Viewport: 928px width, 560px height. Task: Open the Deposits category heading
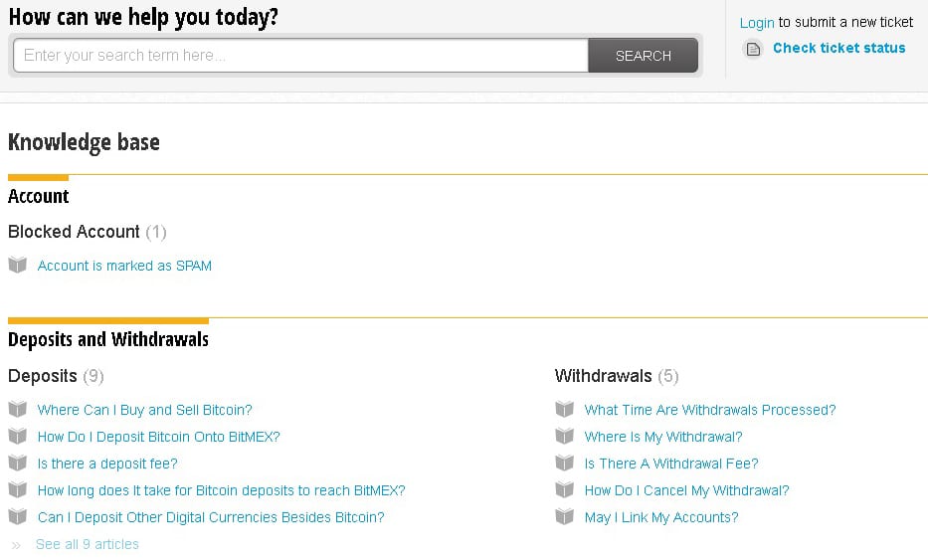point(43,376)
